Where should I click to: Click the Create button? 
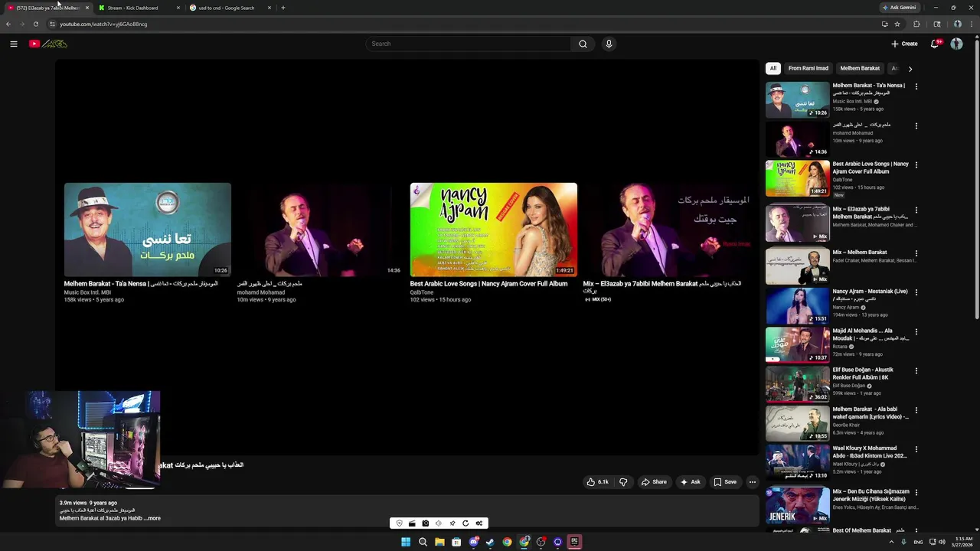pyautogui.click(x=904, y=44)
